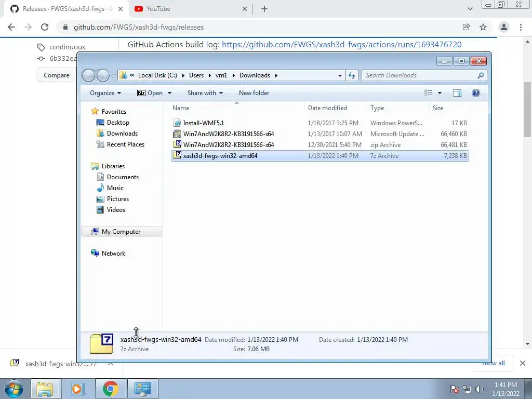Open the Chrome profile avatar icon
This screenshot has height=399, width=532.
(504, 27)
